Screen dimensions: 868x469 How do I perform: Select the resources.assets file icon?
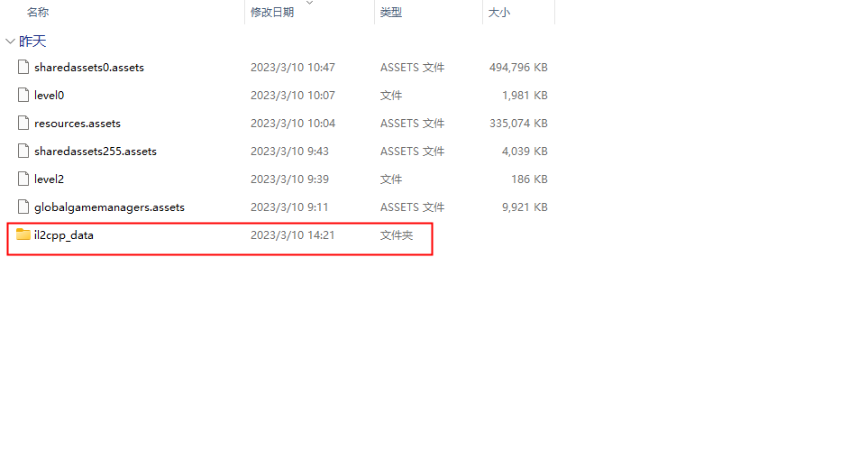[x=23, y=123]
